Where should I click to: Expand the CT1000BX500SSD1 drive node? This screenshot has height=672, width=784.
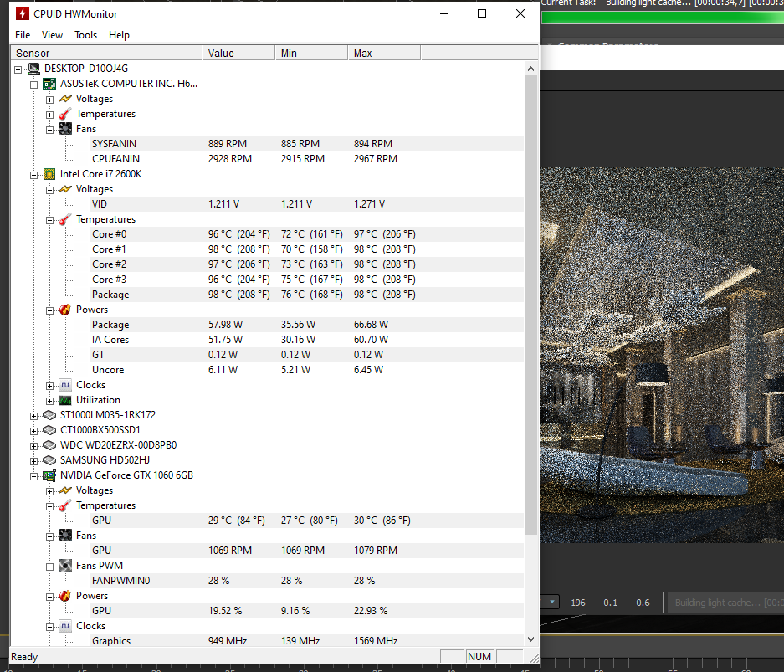33,431
